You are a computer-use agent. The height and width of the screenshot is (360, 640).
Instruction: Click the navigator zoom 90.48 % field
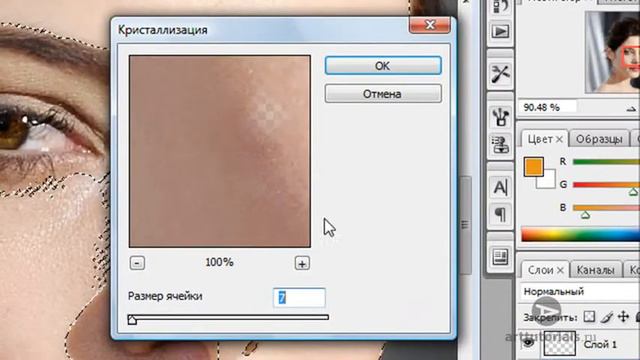pos(547,107)
